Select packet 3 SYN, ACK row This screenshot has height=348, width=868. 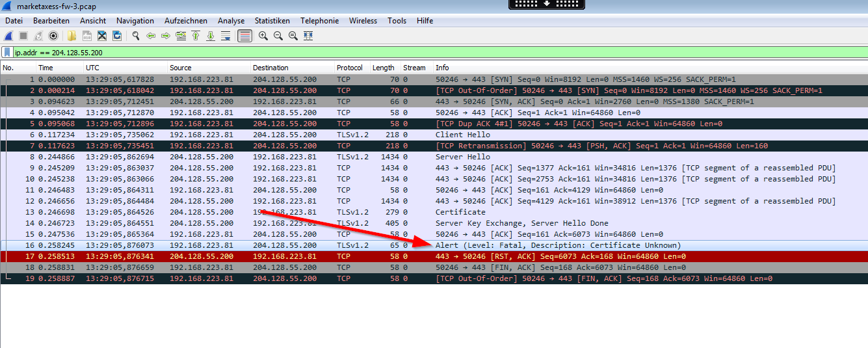[x=434, y=101]
